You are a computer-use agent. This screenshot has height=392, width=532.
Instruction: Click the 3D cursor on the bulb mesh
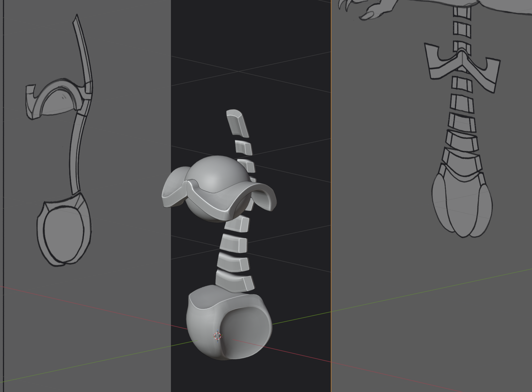coord(217,336)
